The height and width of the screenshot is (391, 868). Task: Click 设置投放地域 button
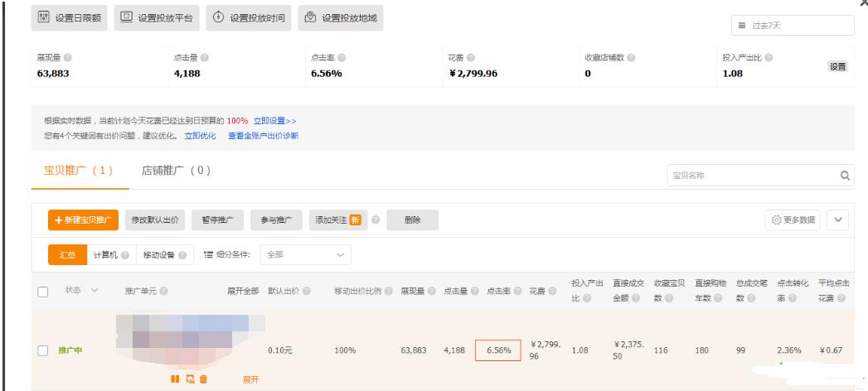(x=341, y=17)
